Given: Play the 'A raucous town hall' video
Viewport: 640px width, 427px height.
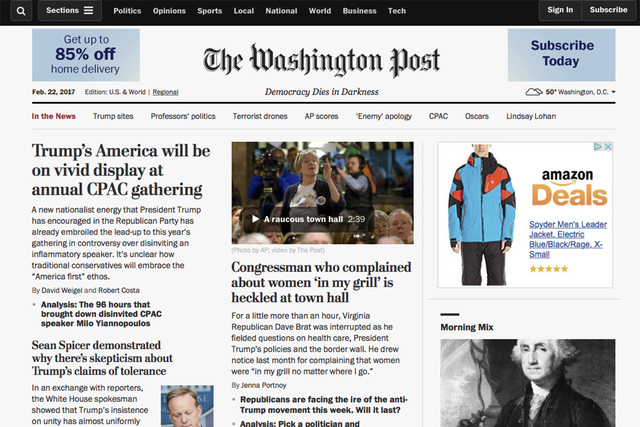Looking at the screenshot, I should coord(256,219).
